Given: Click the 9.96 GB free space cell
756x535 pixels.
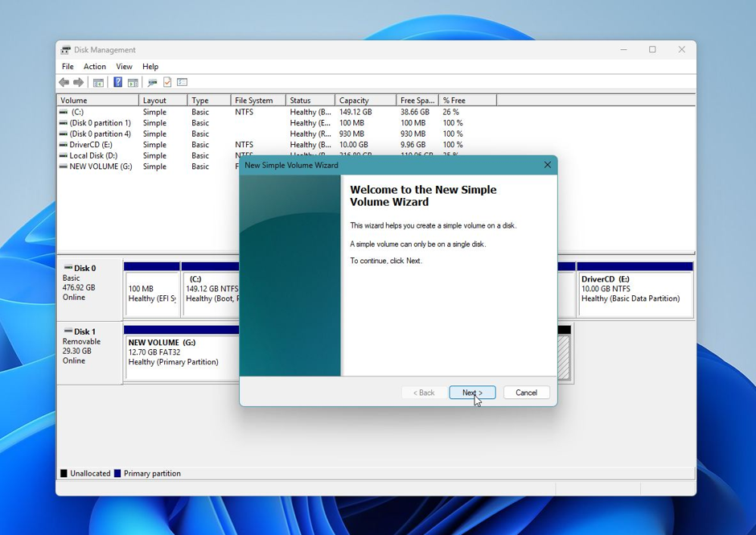Looking at the screenshot, I should (x=413, y=145).
